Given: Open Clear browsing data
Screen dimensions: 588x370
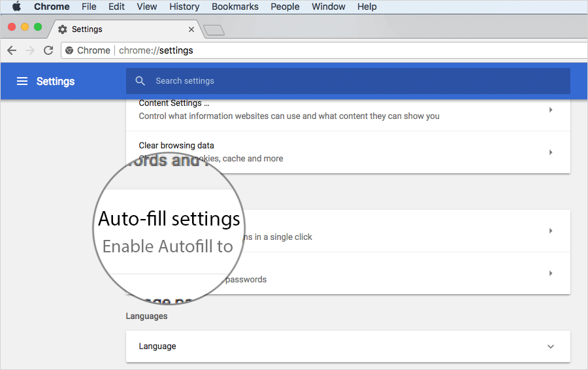Looking at the screenshot, I should tap(348, 152).
